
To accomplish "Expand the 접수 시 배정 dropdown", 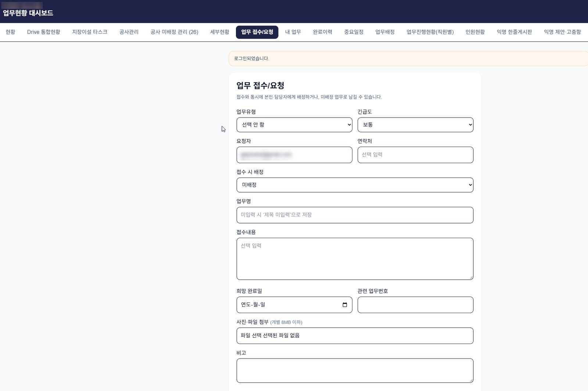I will point(355,185).
